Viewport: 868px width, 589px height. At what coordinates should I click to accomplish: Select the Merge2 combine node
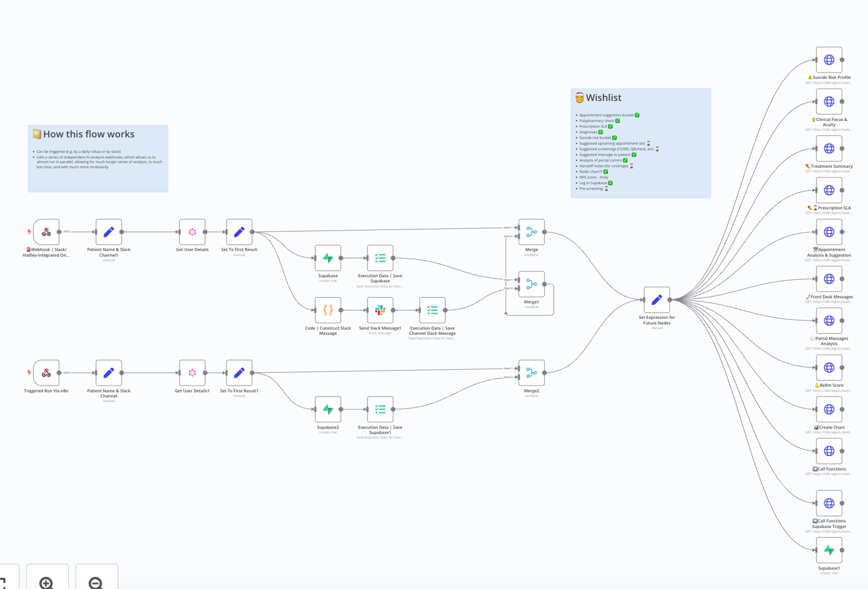[531, 373]
